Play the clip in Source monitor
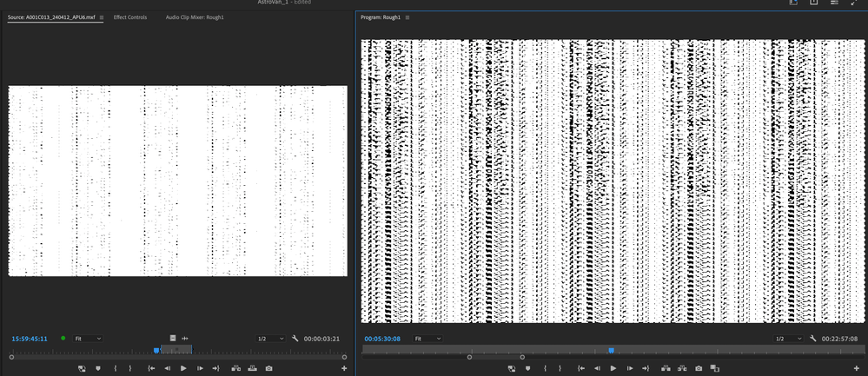868x376 pixels. pyautogui.click(x=183, y=368)
